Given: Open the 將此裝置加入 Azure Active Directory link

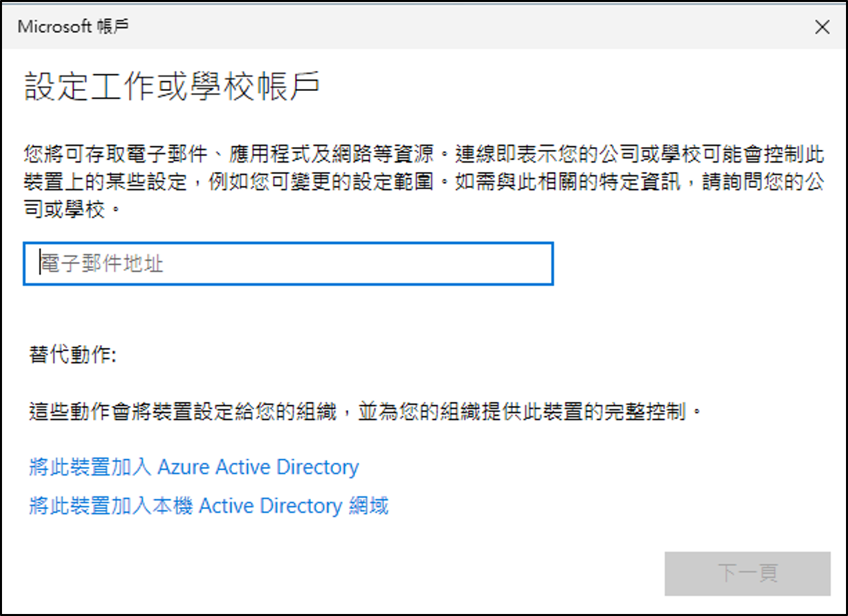Looking at the screenshot, I should (194, 467).
